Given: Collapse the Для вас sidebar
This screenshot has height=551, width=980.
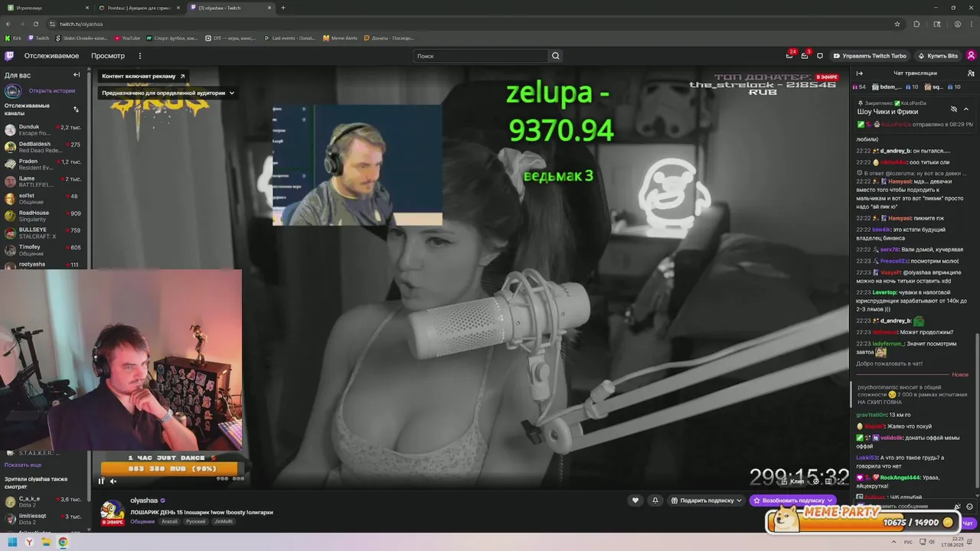Looking at the screenshot, I should click(77, 75).
